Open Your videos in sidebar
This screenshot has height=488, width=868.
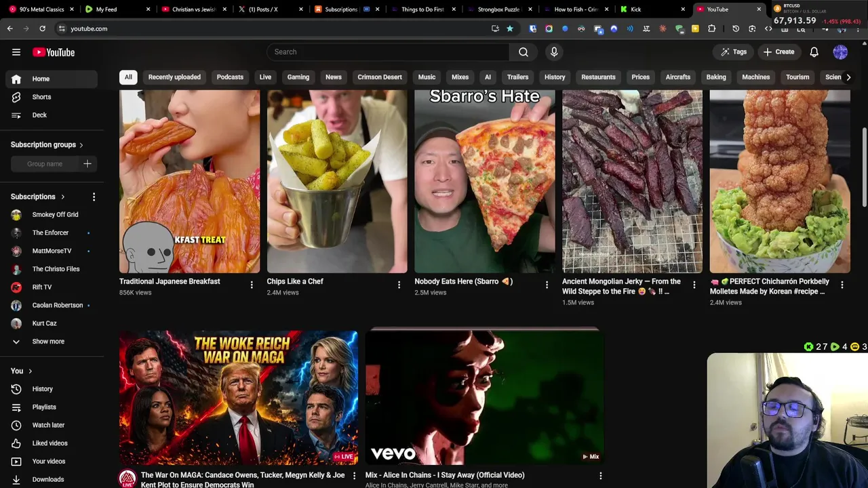pos(52,462)
